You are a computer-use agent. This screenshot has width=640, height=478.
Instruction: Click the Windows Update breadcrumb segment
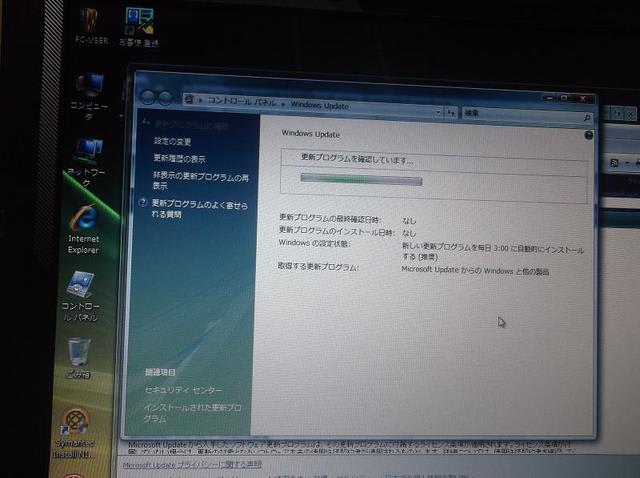click(x=320, y=105)
